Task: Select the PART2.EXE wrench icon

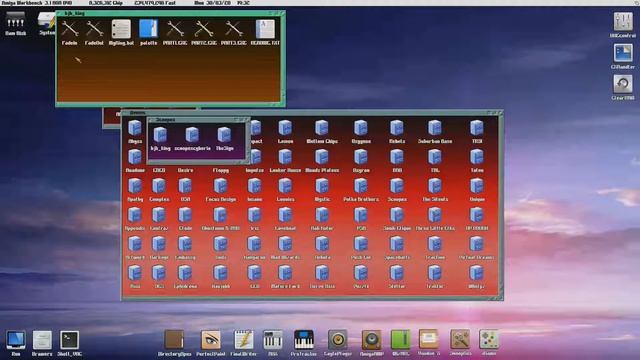Action: pos(204,30)
